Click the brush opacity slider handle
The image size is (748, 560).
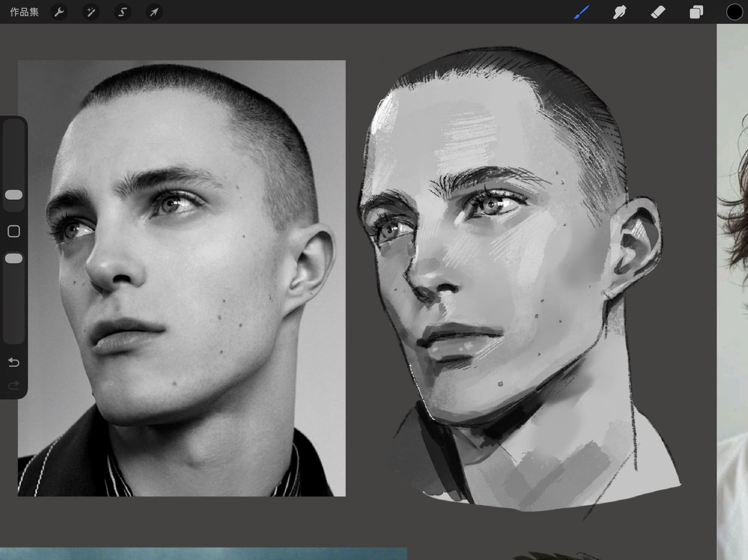[14, 258]
